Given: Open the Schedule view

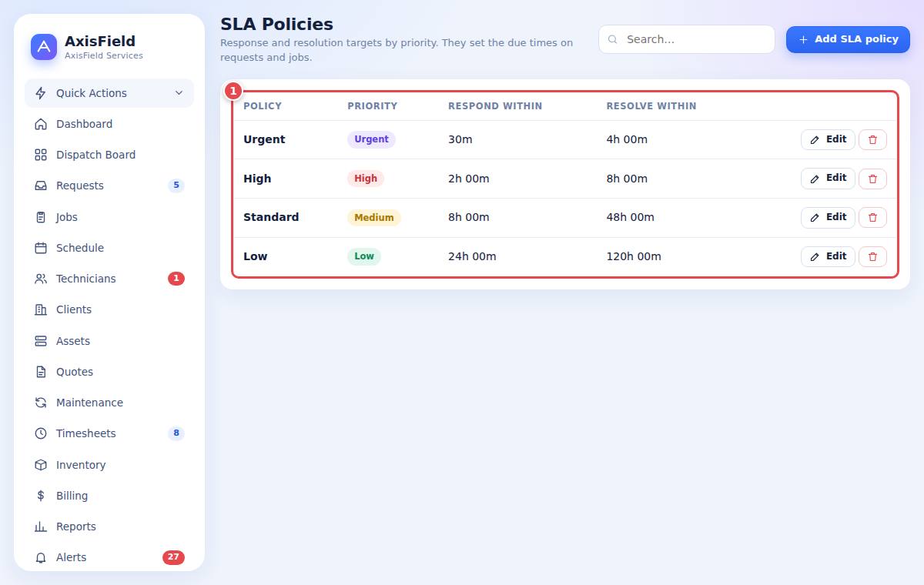Looking at the screenshot, I should [x=109, y=248].
